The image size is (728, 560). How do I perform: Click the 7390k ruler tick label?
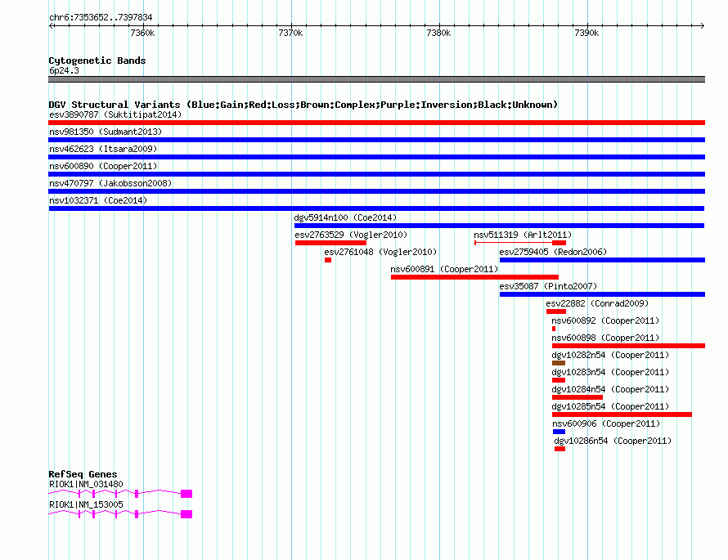click(586, 33)
